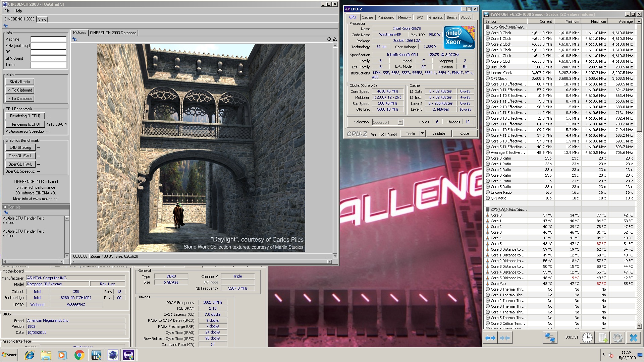Image resolution: width=644 pixels, height=362 pixels.
Task: Collapse the clocks CPU [#0] sensor group header
Action: (x=508, y=27)
